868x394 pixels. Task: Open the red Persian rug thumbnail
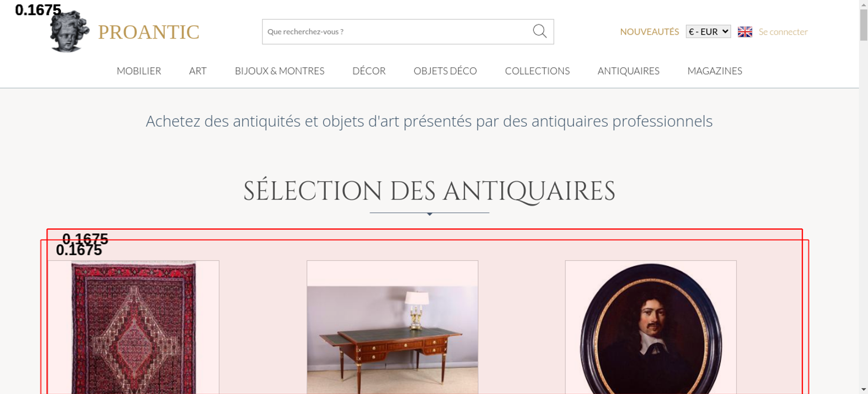point(134,328)
